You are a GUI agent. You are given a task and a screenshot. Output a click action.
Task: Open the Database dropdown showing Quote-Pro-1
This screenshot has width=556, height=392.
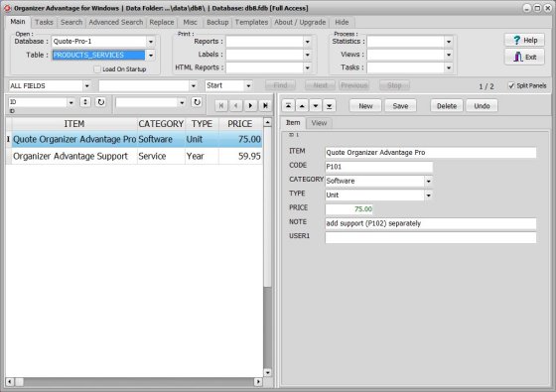point(151,42)
